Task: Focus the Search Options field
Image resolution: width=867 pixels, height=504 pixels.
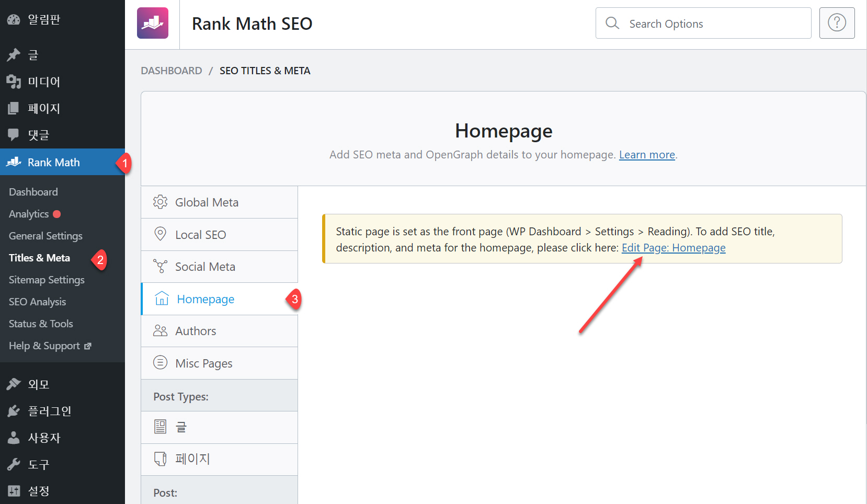Action: (703, 23)
